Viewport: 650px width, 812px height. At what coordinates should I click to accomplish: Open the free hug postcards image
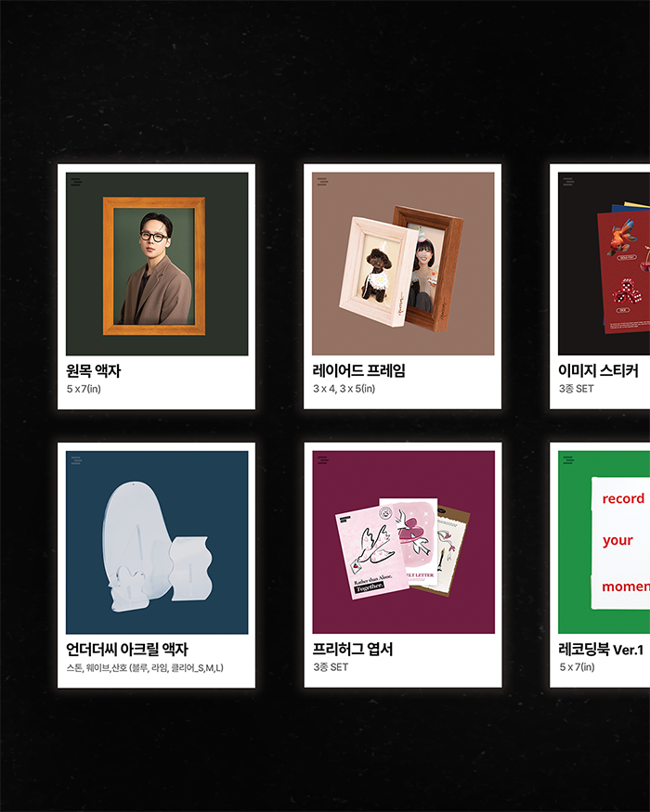404,542
